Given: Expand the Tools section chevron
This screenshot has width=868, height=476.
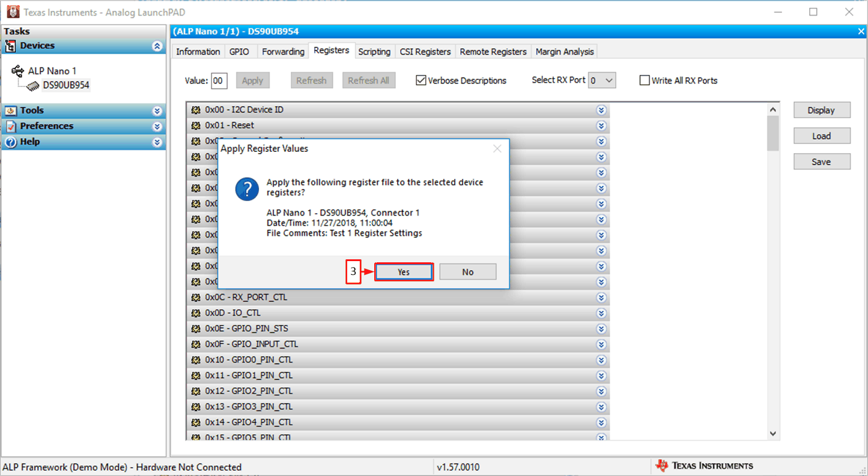Looking at the screenshot, I should (x=157, y=111).
